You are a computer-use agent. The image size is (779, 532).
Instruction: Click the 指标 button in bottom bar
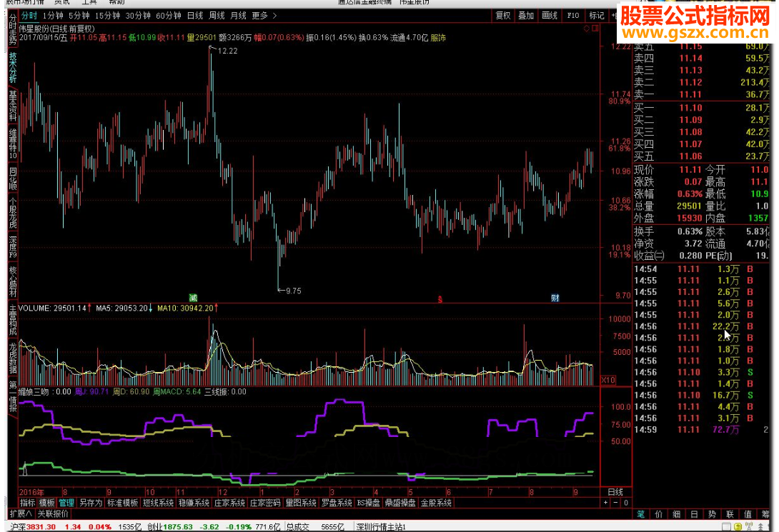(27, 503)
